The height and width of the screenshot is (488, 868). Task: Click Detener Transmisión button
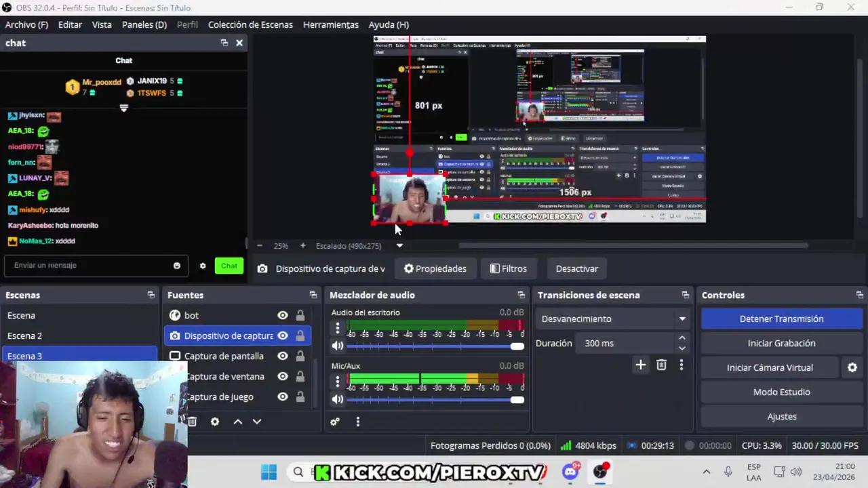(781, 319)
